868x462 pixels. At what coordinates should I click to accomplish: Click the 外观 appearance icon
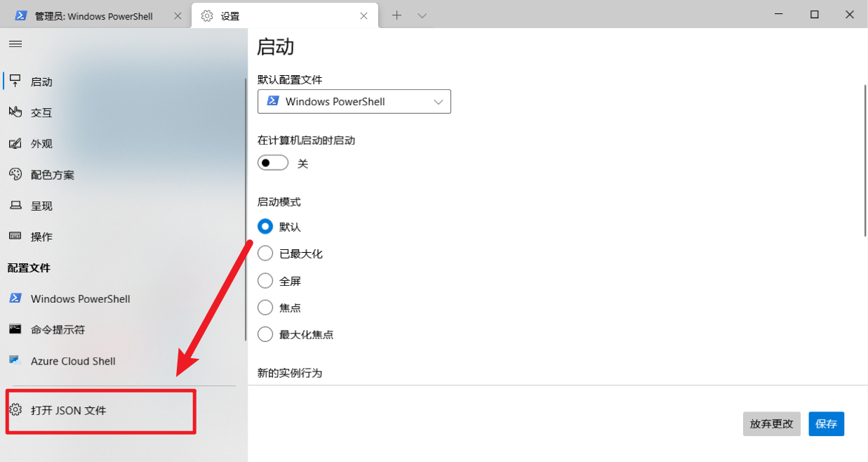15,143
